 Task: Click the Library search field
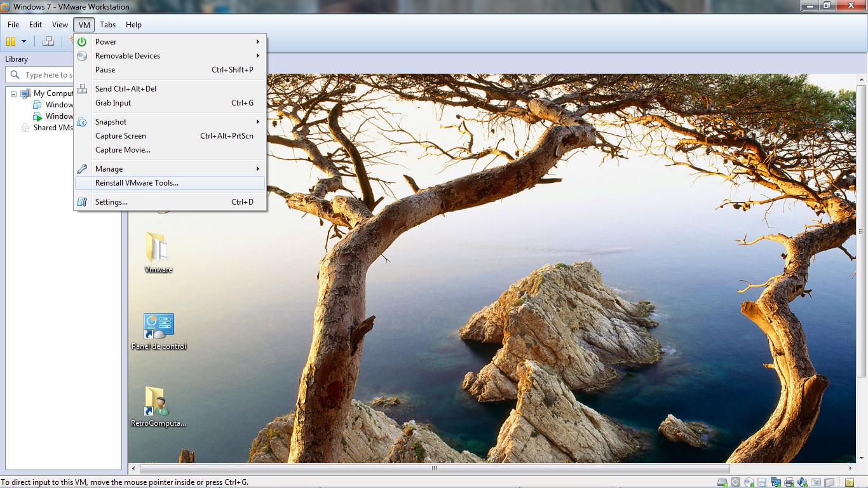39,75
